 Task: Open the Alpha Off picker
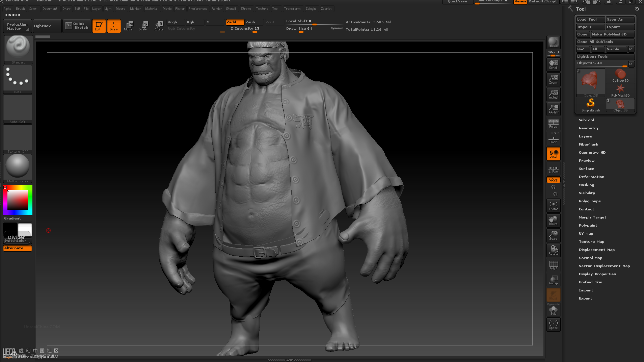pos(18,109)
